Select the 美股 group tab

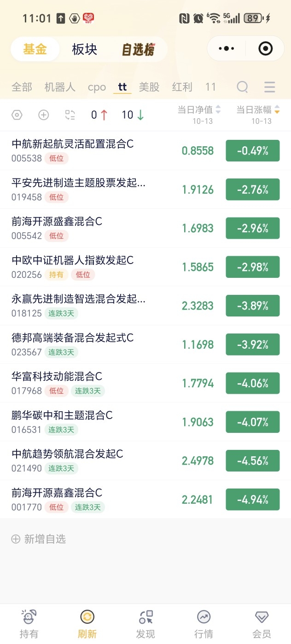pos(149,87)
